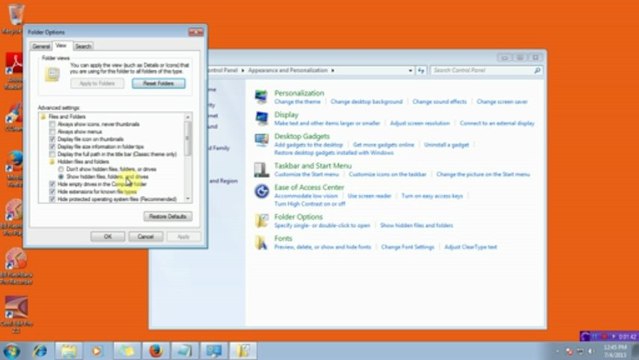The height and width of the screenshot is (360, 639).
Task: Open the Personalization category icon
Action: click(261, 97)
